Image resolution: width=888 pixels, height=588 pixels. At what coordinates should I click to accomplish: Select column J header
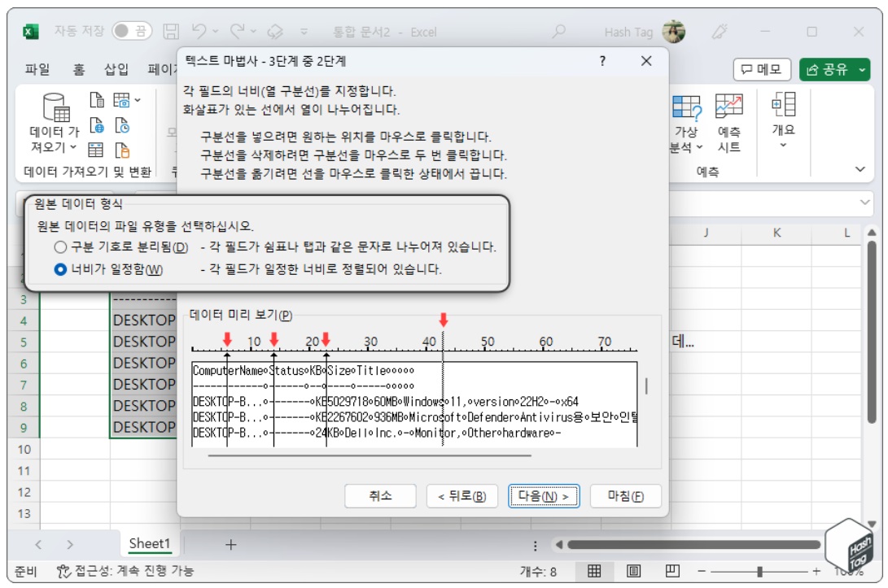(x=706, y=233)
